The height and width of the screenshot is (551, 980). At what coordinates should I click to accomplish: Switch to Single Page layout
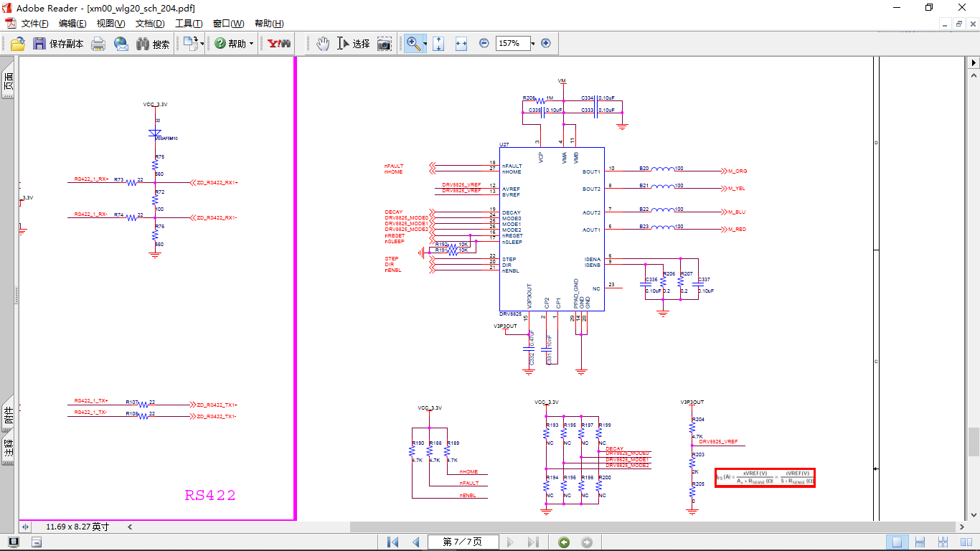pos(897,542)
